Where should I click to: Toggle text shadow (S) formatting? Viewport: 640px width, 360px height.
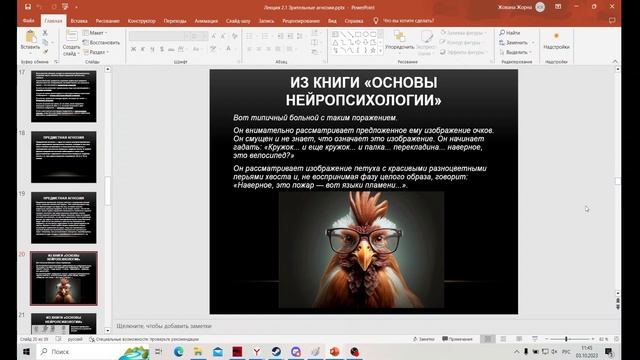[x=162, y=49]
